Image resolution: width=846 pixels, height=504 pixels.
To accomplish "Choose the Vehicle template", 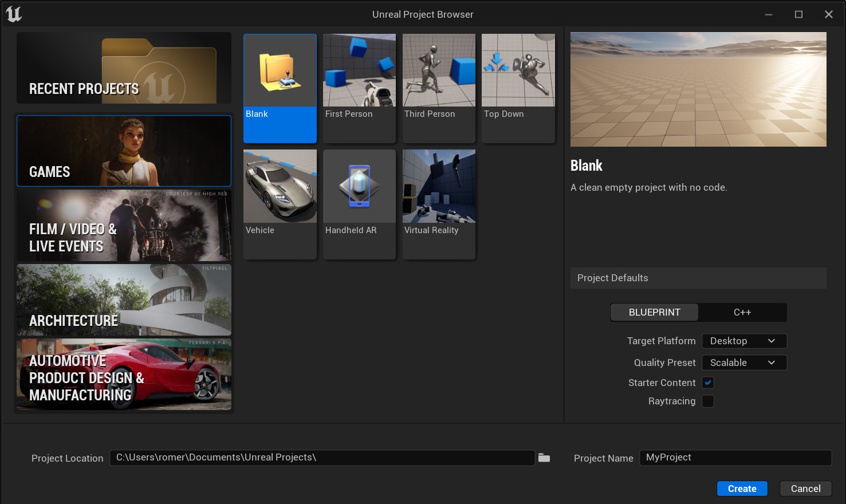I will tap(280, 204).
